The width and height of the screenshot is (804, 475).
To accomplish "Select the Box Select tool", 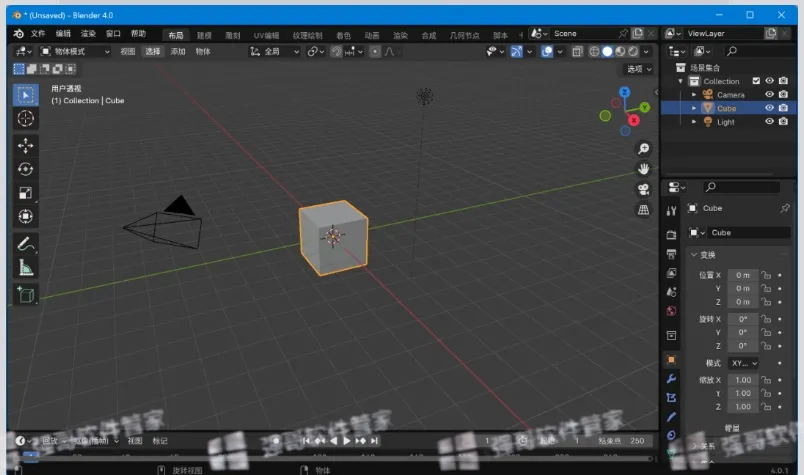I will 25,95.
